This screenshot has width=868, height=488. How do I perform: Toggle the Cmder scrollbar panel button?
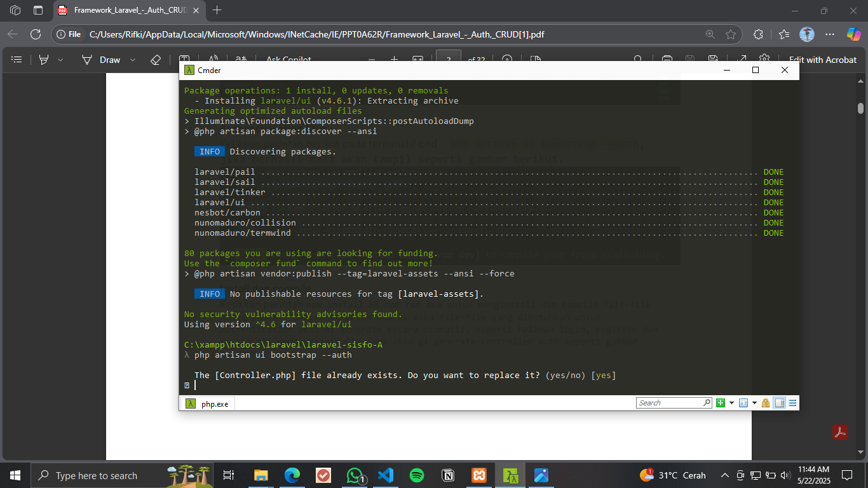click(x=779, y=403)
